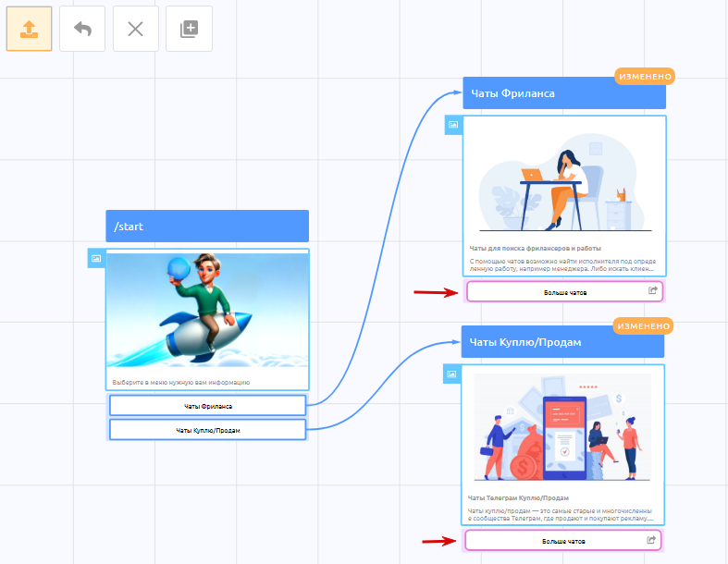The image size is (728, 564).
Task: Click the Чаты Фриланса button in /start block
Action: pyautogui.click(x=207, y=406)
